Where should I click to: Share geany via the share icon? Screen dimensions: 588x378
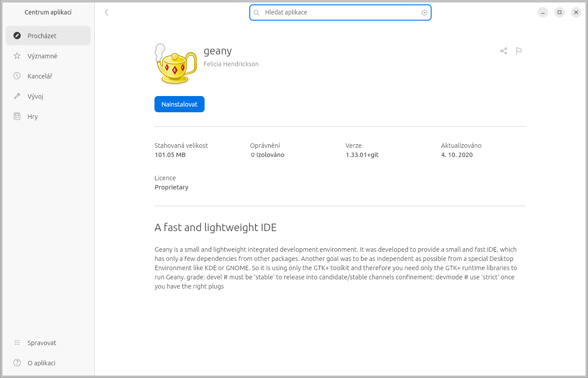click(504, 51)
